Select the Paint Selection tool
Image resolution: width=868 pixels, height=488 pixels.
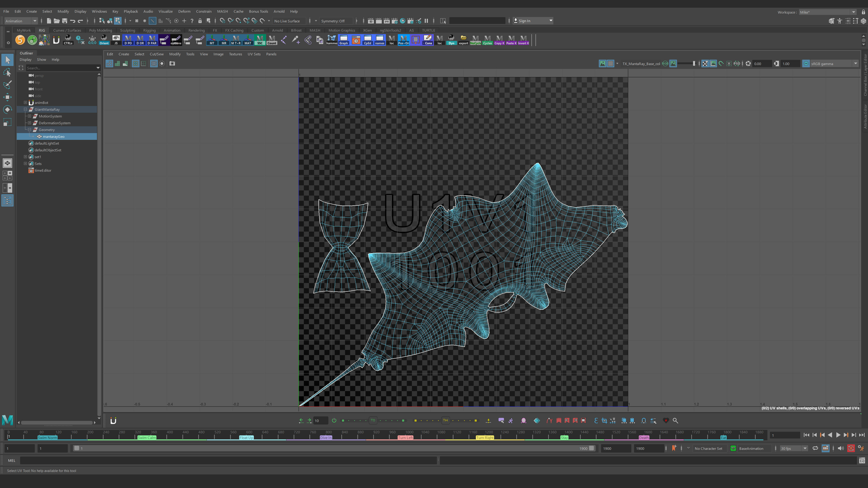pos(7,84)
